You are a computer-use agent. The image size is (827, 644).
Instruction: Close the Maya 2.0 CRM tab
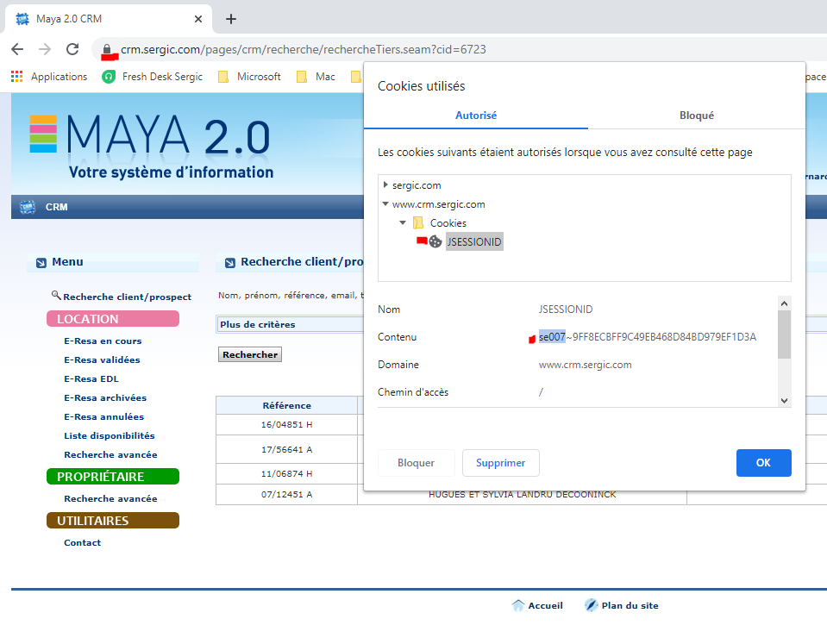pyautogui.click(x=198, y=19)
